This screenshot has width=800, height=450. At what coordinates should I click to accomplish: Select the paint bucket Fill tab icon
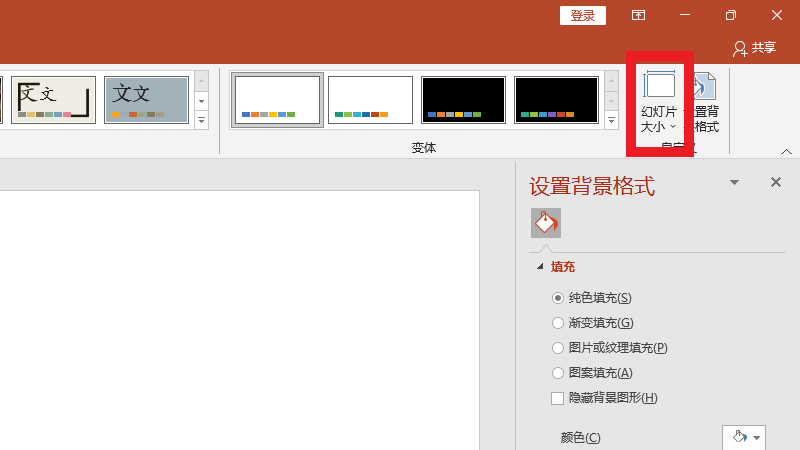click(545, 223)
